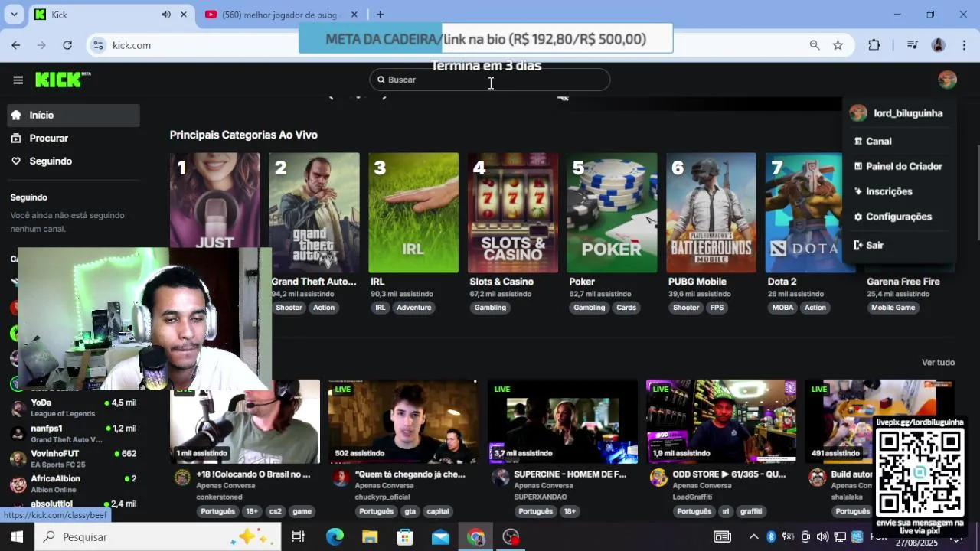This screenshot has height=551, width=980.
Task: Click the LoadGraffiti channel avatar
Action: click(x=659, y=478)
